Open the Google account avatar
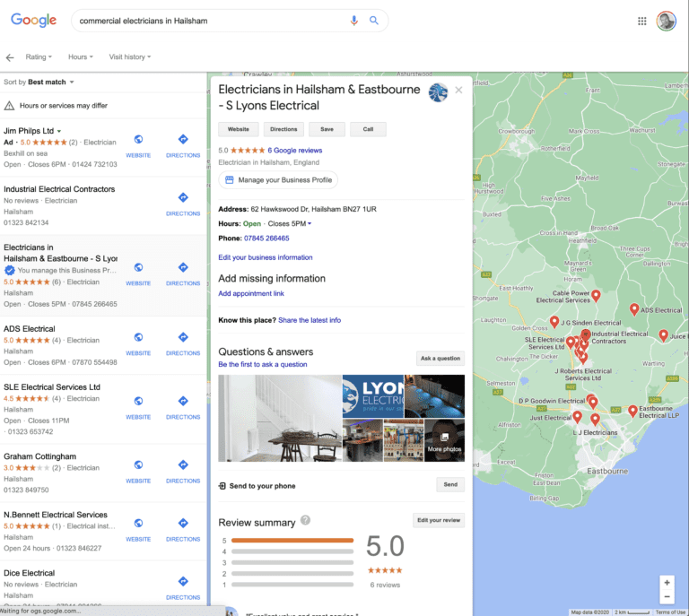689x616 pixels. [x=666, y=21]
